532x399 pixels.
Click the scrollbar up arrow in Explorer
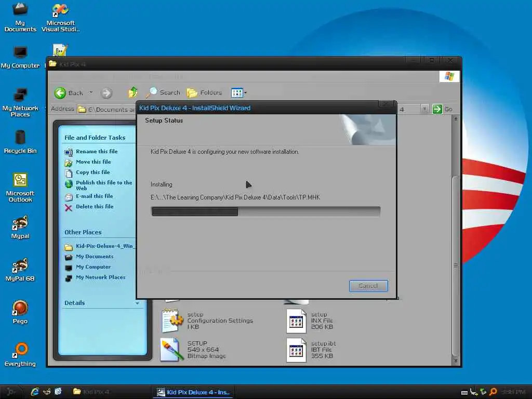(456, 119)
